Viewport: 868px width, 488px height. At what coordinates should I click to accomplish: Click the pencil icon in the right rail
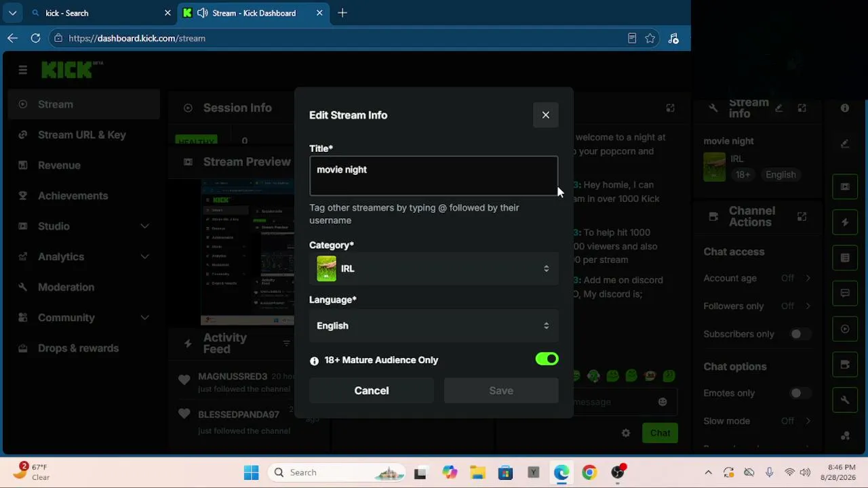[x=845, y=144]
